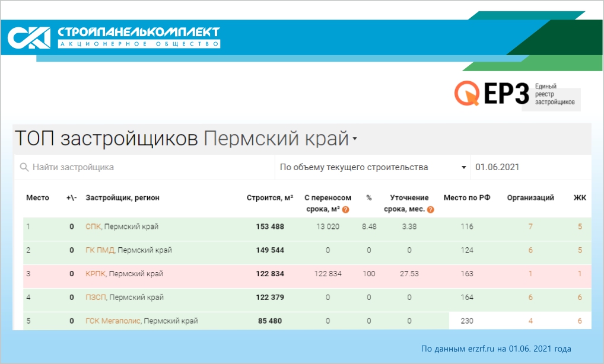Click the Организаций column header

pos(530,198)
